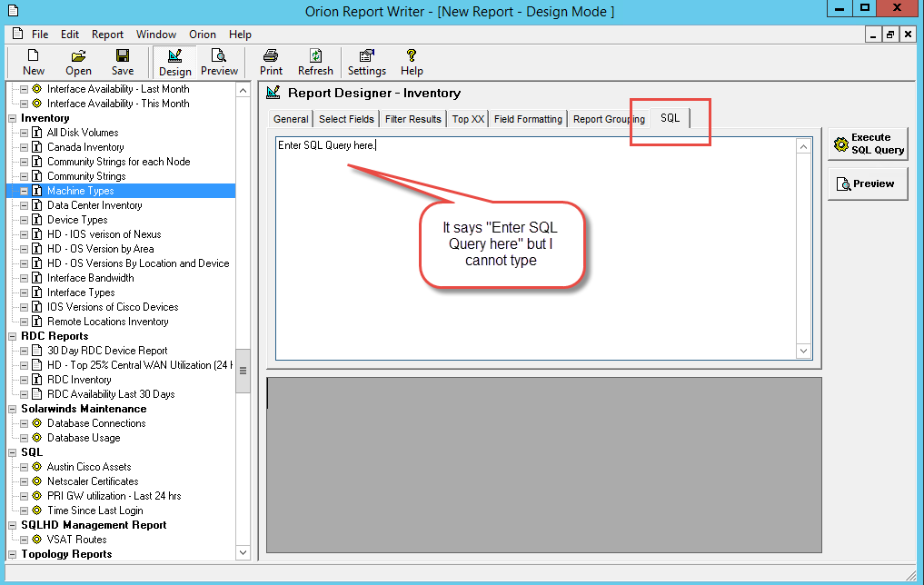Open a report with the Open icon
The height and width of the screenshot is (585, 924).
tap(78, 56)
